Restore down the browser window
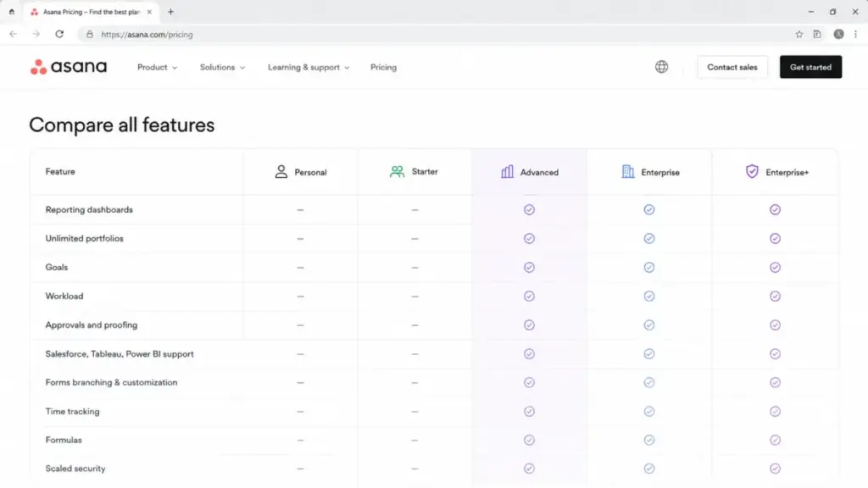Screen dimensions: 868x488 832,12
